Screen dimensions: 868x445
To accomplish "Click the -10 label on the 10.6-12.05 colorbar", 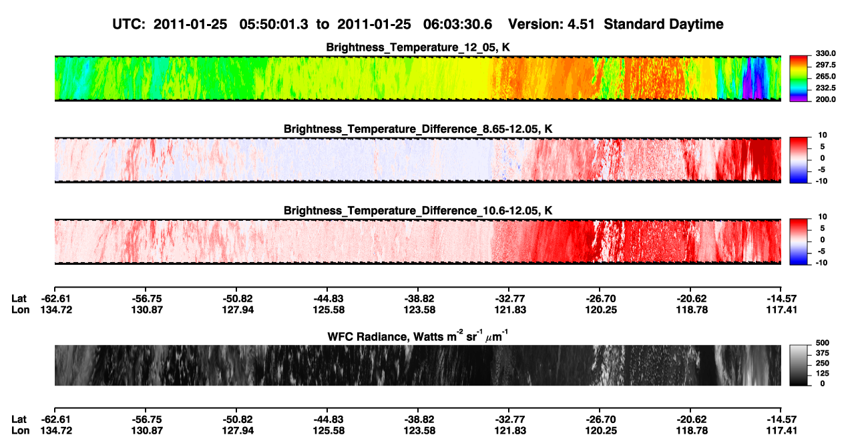I will coord(821,262).
